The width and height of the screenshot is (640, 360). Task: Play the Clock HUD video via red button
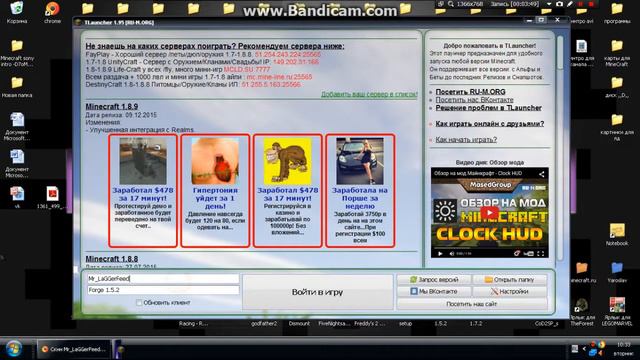point(489,213)
